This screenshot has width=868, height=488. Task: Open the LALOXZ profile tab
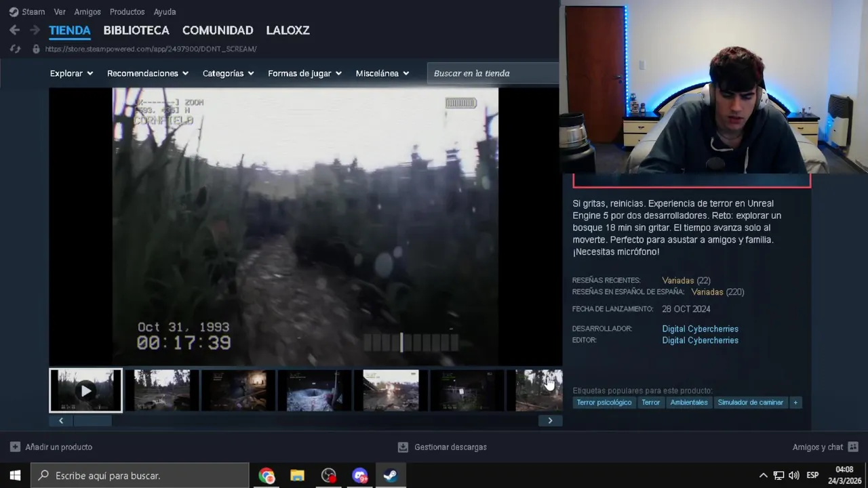(x=288, y=30)
